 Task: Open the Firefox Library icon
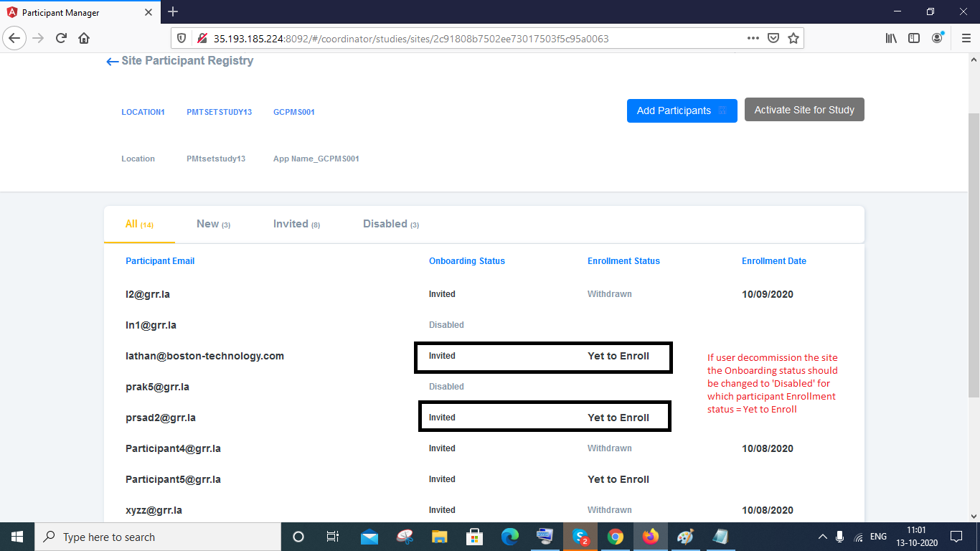890,38
